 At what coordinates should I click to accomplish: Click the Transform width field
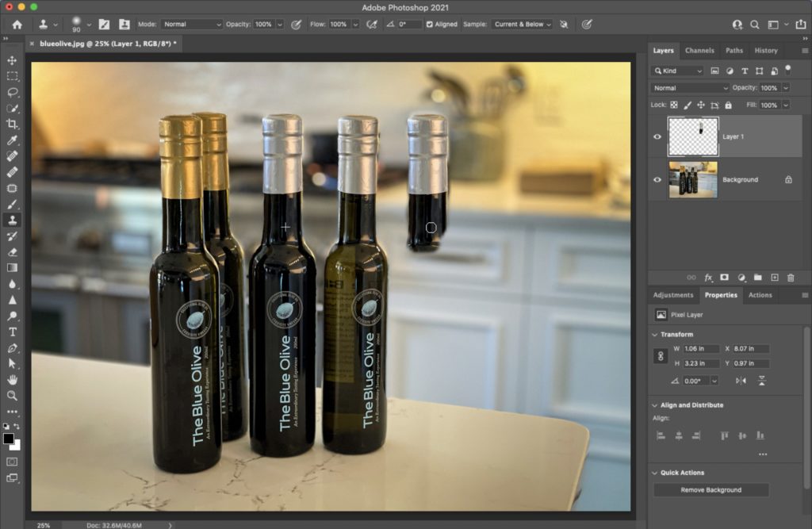(x=701, y=349)
